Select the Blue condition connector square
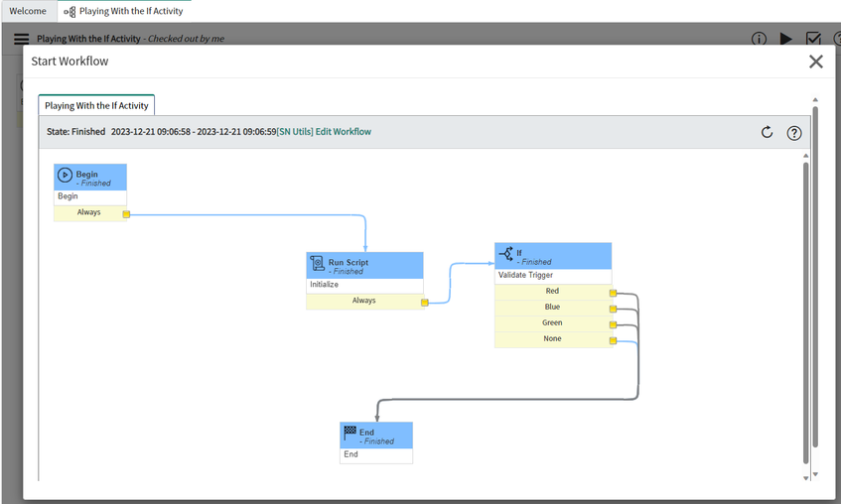The image size is (841, 504). coord(613,309)
